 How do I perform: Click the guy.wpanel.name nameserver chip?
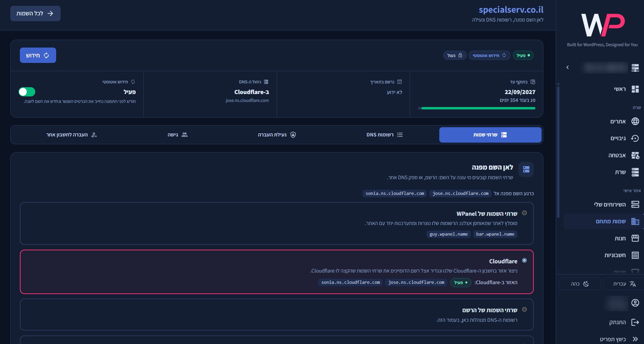(449, 234)
